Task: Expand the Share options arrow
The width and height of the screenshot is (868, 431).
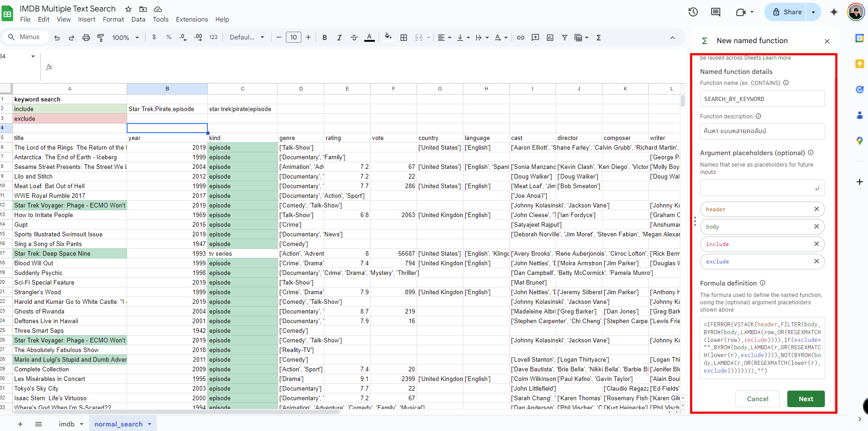Action: click(x=813, y=12)
